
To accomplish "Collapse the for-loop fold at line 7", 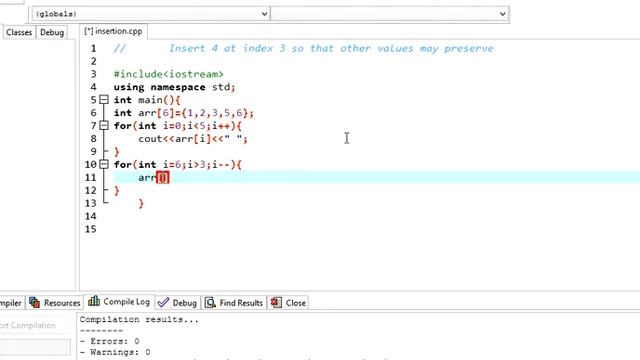I will [x=104, y=125].
